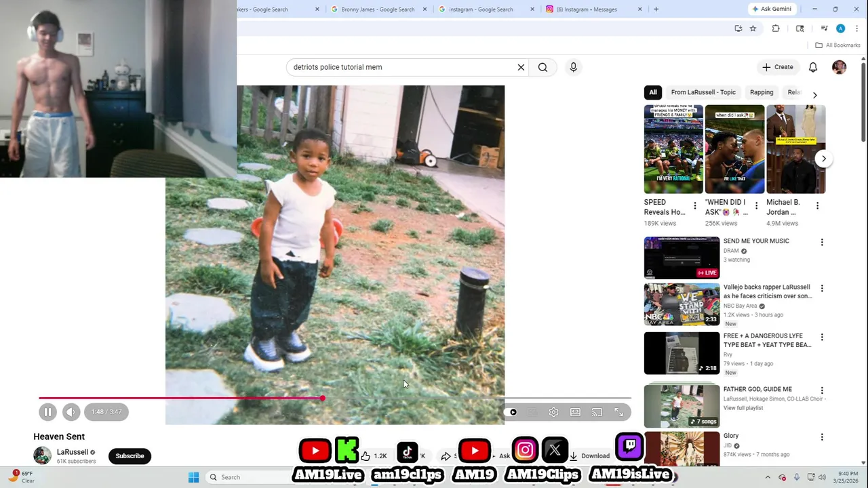Click the View full playlist link

coord(743,408)
